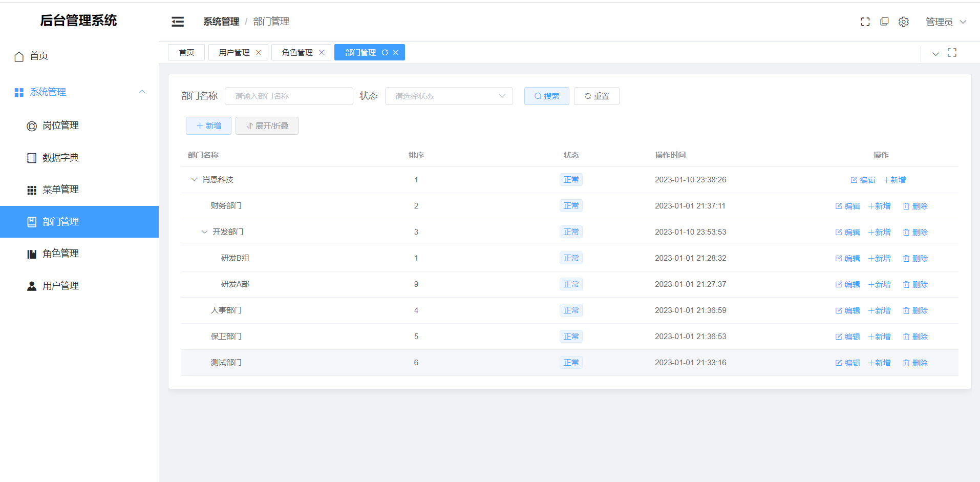The width and height of the screenshot is (980, 482).
Task: Edit the 财务部门 row
Action: (847, 206)
